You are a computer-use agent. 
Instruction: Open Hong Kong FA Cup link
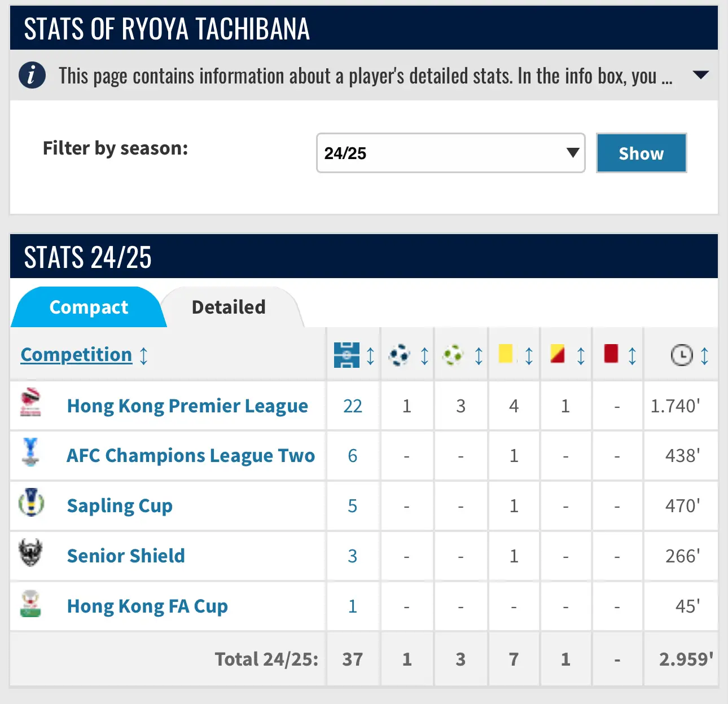[x=147, y=606]
